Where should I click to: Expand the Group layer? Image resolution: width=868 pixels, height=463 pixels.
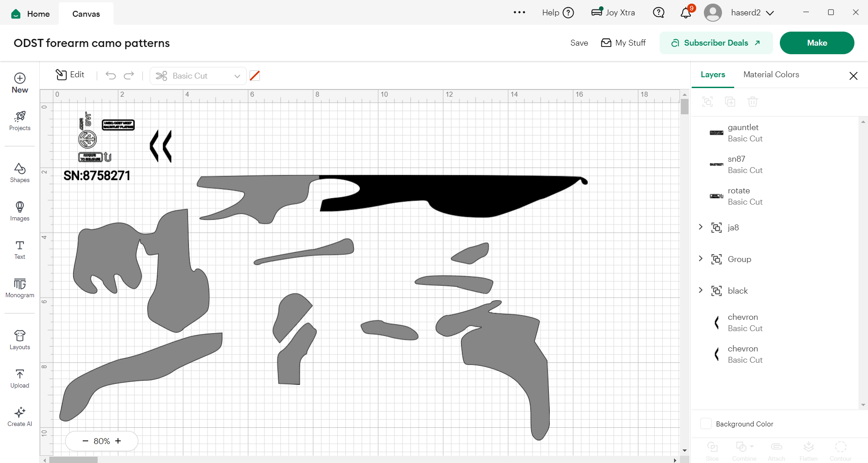coord(701,258)
